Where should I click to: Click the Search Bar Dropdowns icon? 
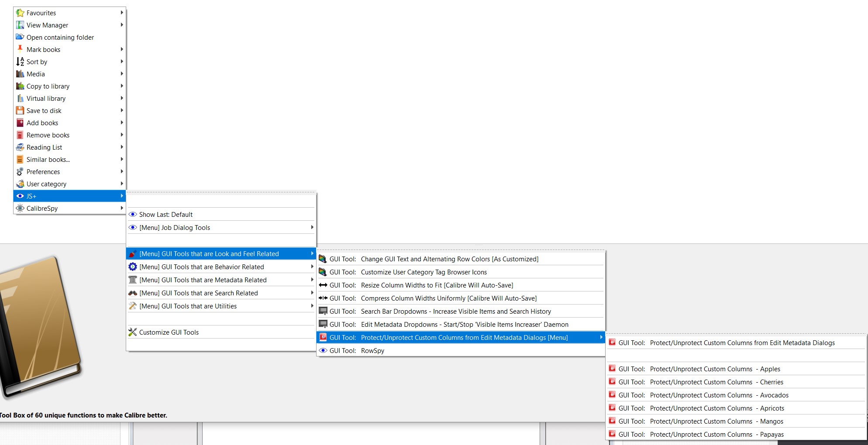[323, 311]
